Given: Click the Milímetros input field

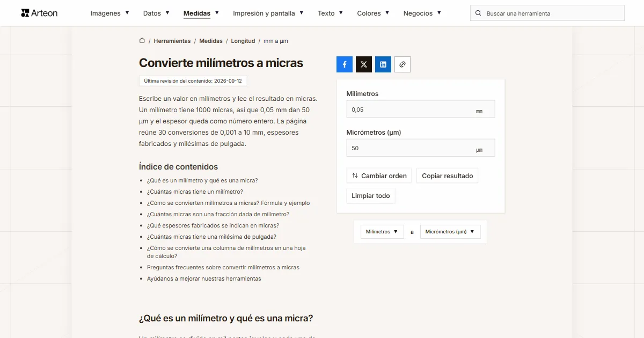Looking at the screenshot, I should click(421, 109).
